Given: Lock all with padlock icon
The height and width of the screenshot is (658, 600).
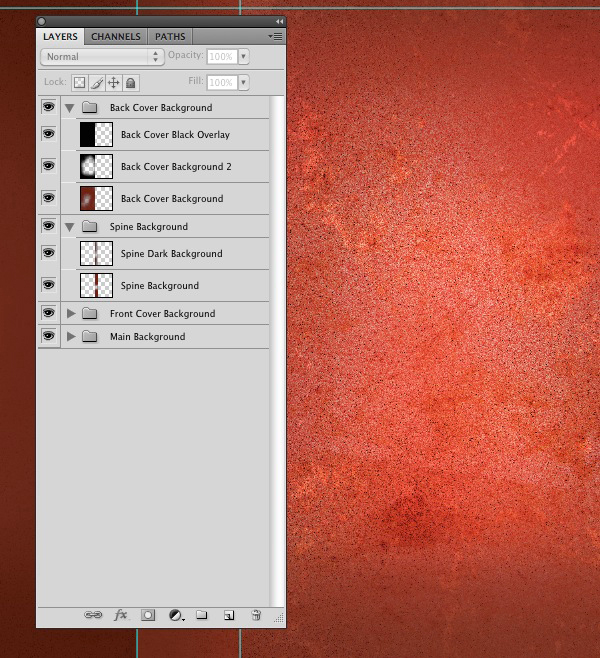Looking at the screenshot, I should pyautogui.click(x=131, y=83).
